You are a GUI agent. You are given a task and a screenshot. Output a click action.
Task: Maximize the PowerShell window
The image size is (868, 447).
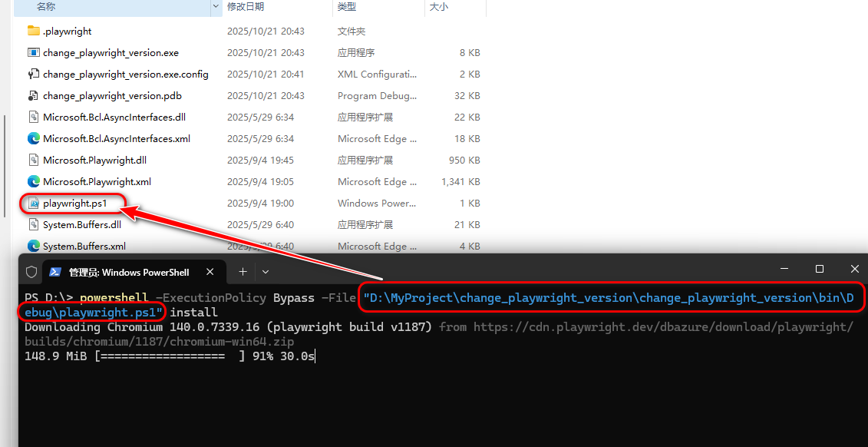click(820, 269)
